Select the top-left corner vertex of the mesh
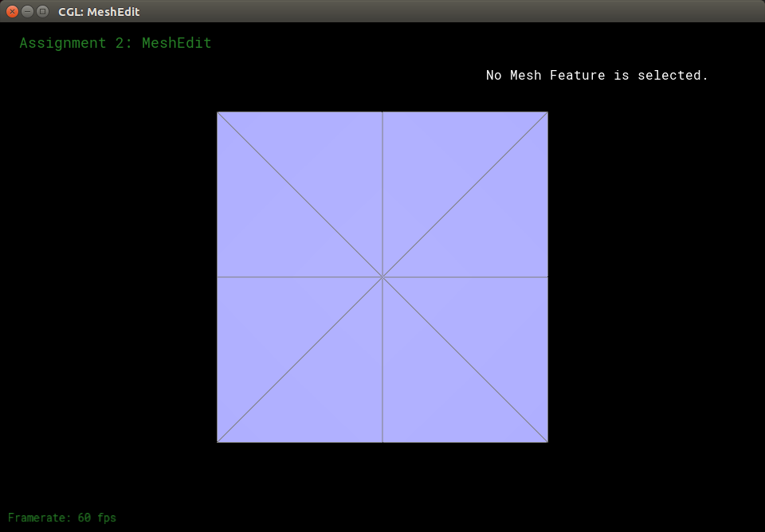 tap(218, 112)
